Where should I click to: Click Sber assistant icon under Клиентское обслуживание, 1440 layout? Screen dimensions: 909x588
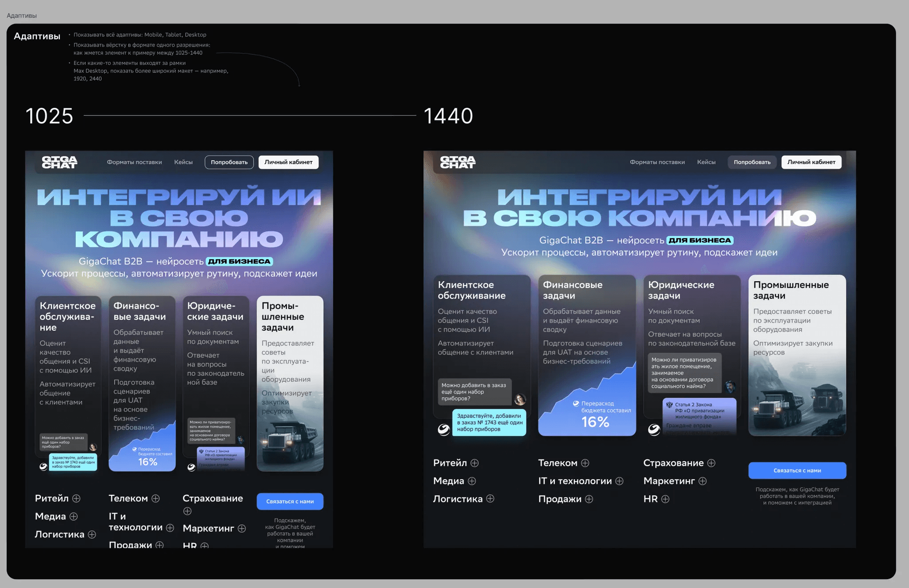443,429
